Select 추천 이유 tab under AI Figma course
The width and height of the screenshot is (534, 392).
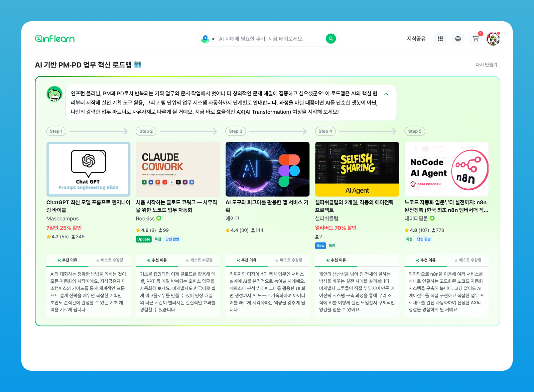[246, 260]
